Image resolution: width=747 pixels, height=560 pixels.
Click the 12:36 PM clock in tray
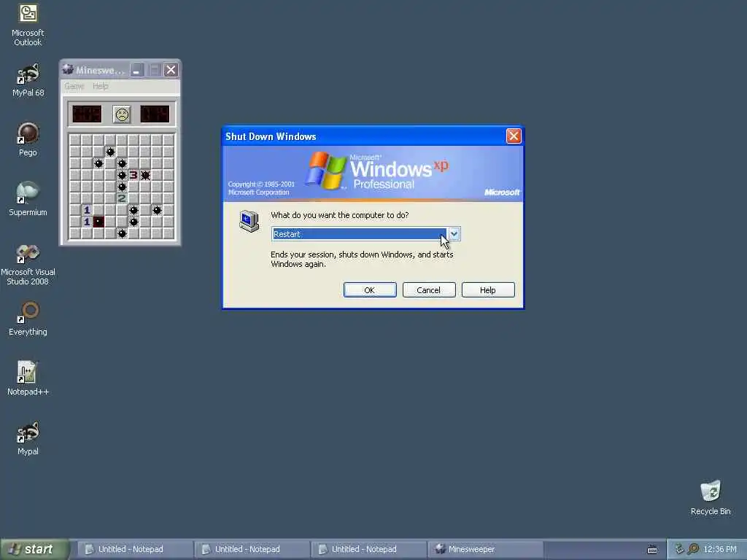pos(720,549)
